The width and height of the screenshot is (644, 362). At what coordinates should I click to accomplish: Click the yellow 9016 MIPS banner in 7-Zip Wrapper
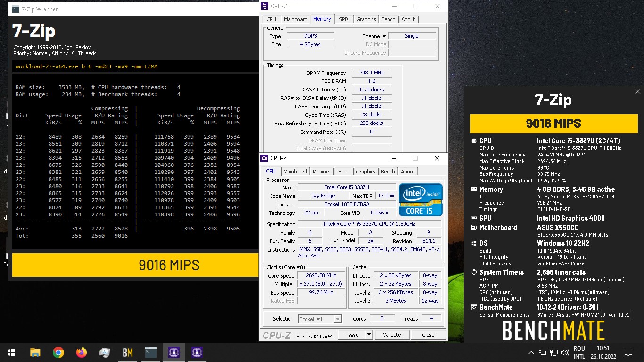(134, 265)
